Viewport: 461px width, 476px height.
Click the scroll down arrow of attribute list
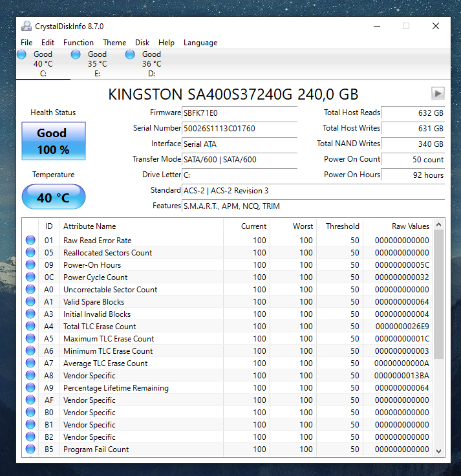coord(438,451)
